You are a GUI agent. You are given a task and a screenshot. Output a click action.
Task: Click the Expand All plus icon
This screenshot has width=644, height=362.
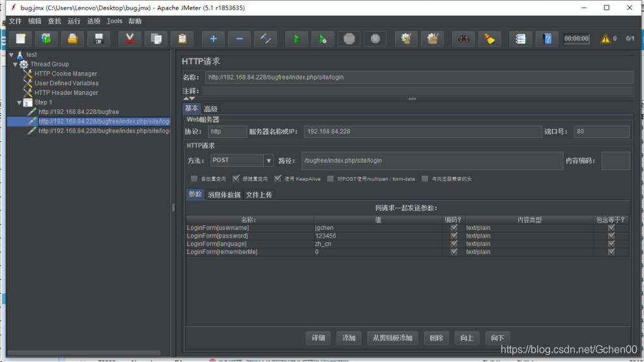[213, 38]
